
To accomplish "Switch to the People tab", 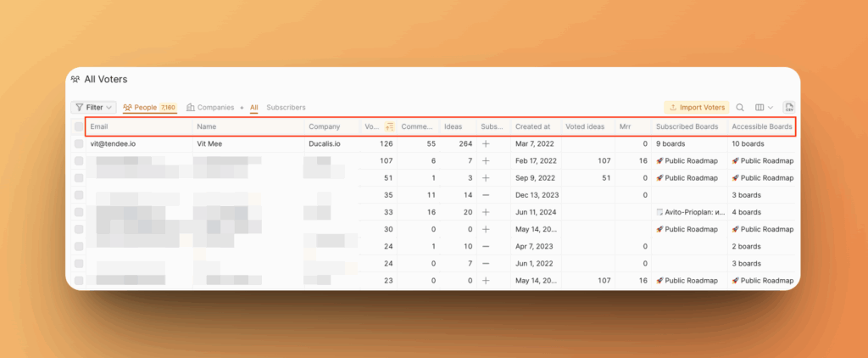I will click(x=149, y=108).
